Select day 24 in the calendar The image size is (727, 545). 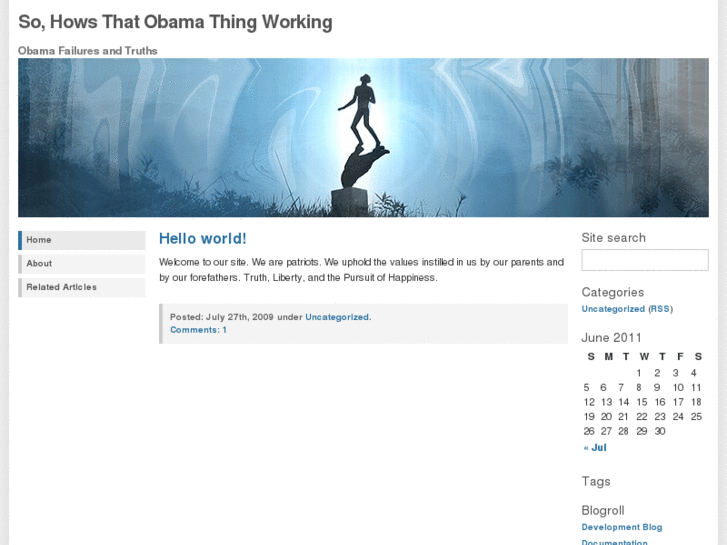coord(678,417)
